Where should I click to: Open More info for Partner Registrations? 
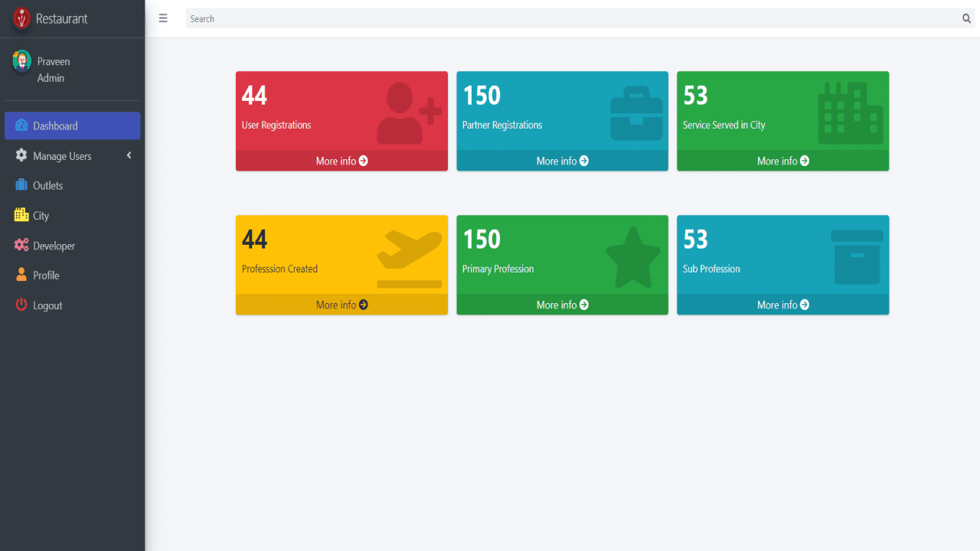point(562,161)
